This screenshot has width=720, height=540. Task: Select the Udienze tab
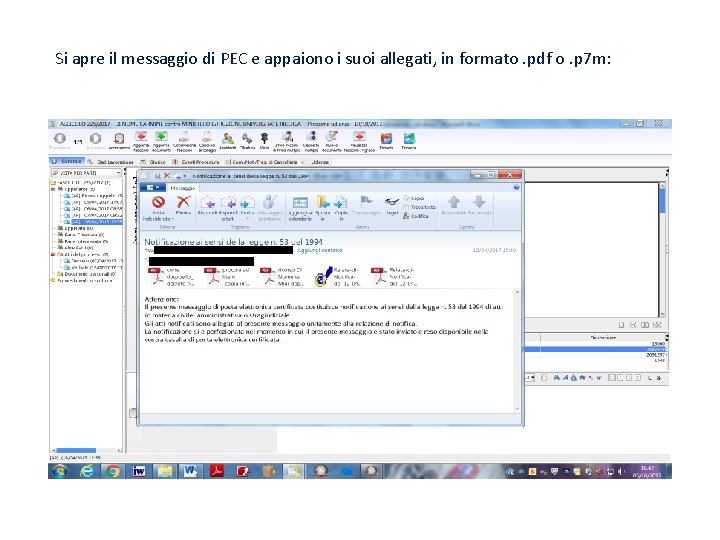click(321, 162)
